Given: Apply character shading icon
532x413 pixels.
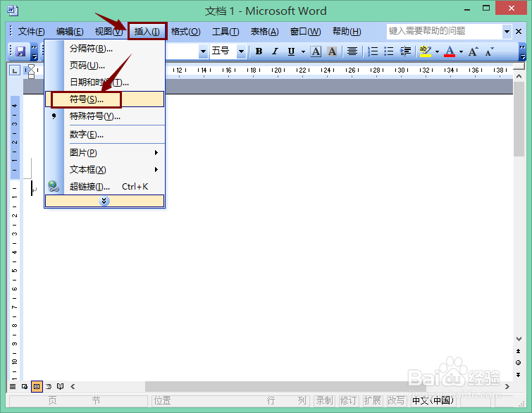Looking at the screenshot, I should [x=332, y=51].
